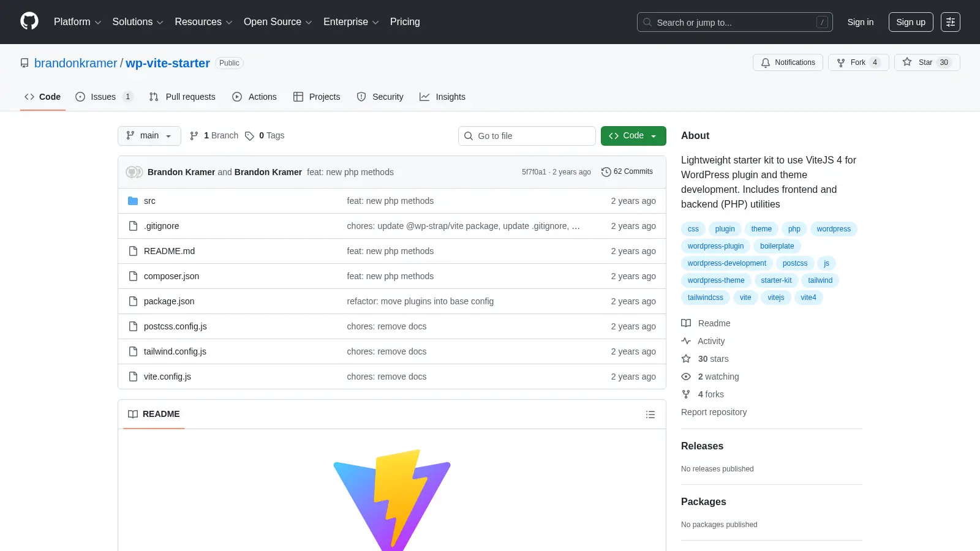This screenshot has width=980, height=551.
Task: Expand the Open Source menu
Action: tap(278, 22)
